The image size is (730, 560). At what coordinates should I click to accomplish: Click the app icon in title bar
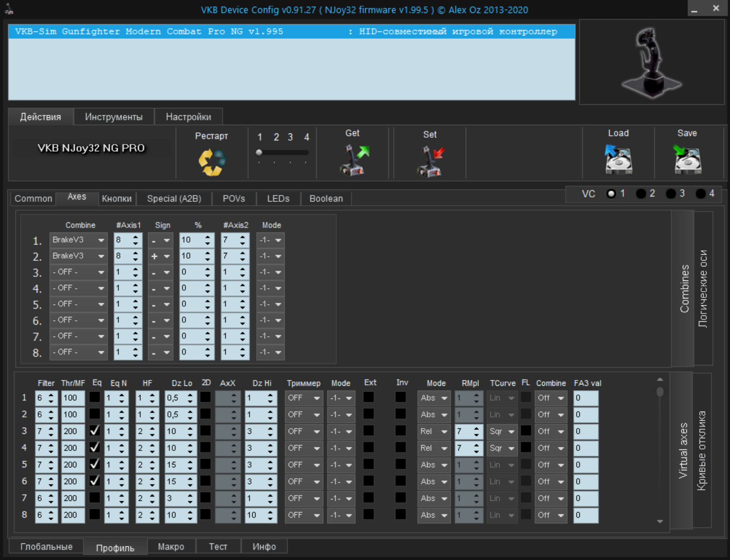click(9, 9)
